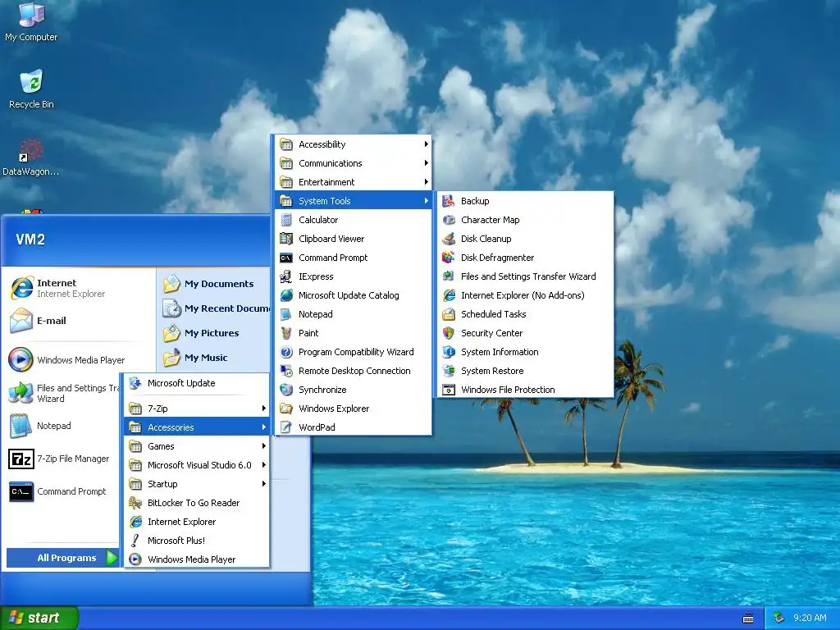
Task: Click the 9:20 AM taskbar clock
Action: point(810,618)
